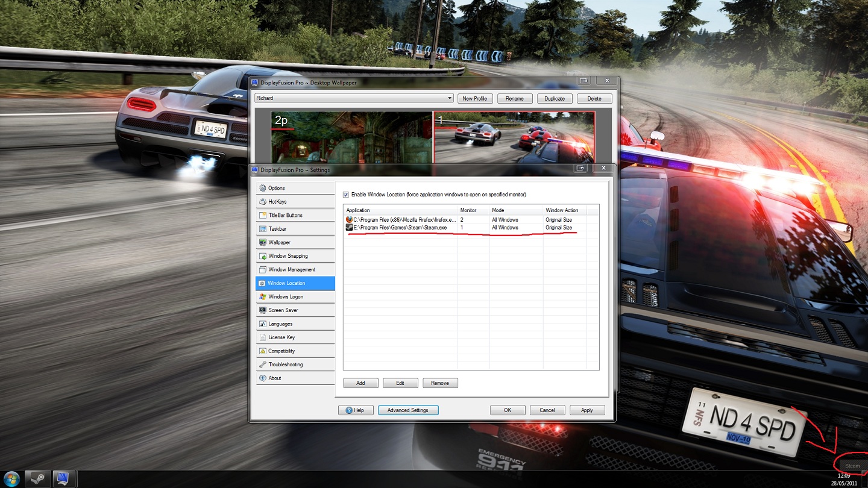Switch to the Wallpaper settings tab
This screenshot has width=868, height=488.
pyautogui.click(x=295, y=242)
